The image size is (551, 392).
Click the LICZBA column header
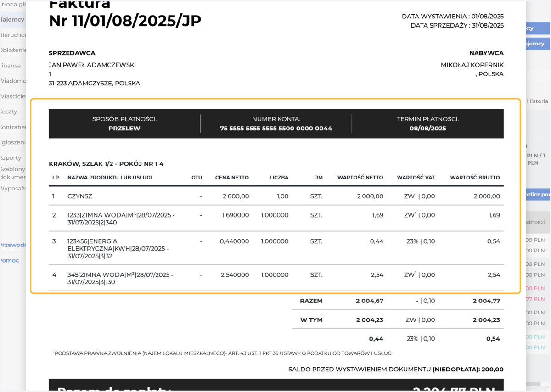[279, 178]
